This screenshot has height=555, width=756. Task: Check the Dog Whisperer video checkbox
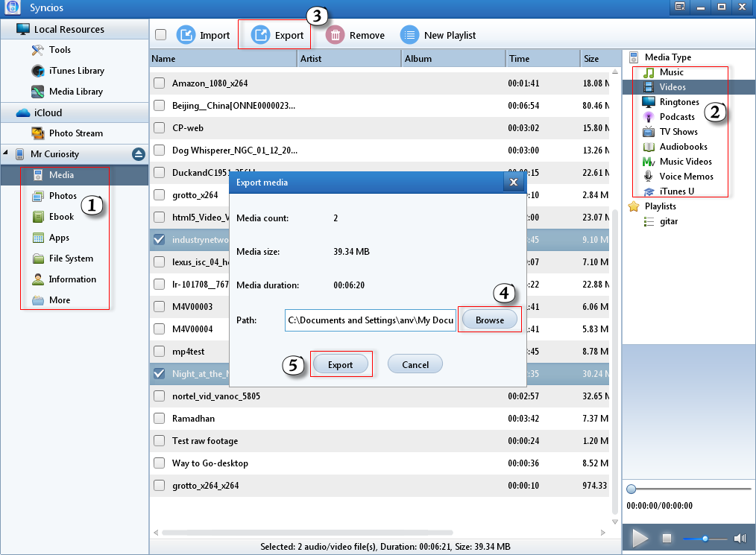click(159, 150)
